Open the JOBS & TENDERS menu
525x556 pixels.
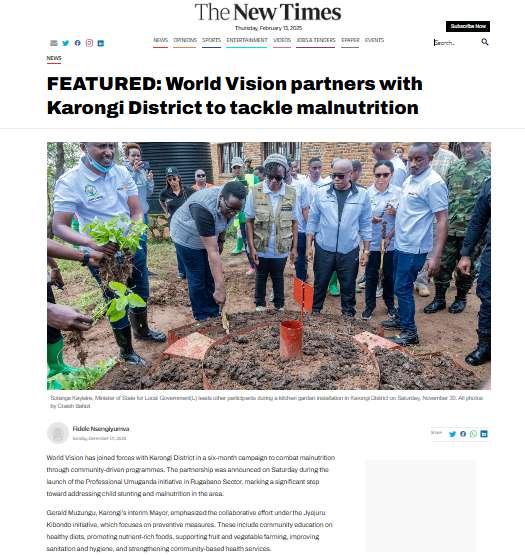coord(315,40)
